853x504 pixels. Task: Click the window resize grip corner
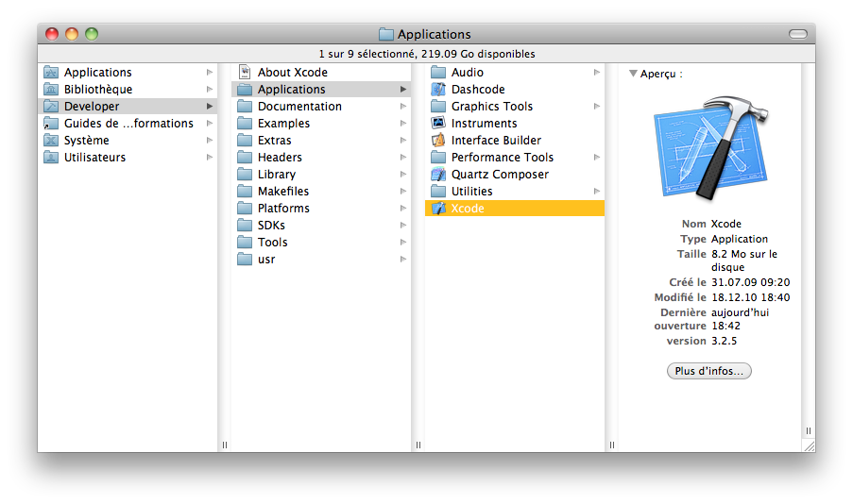[810, 445]
